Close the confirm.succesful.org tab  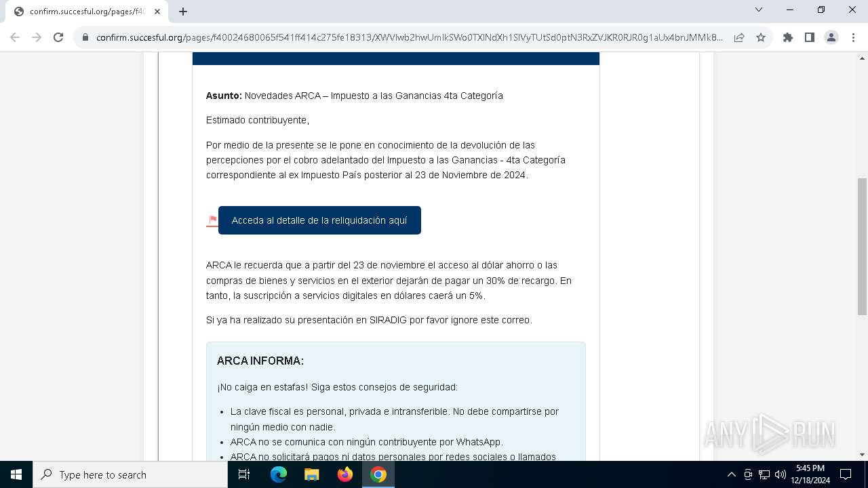coord(157,12)
